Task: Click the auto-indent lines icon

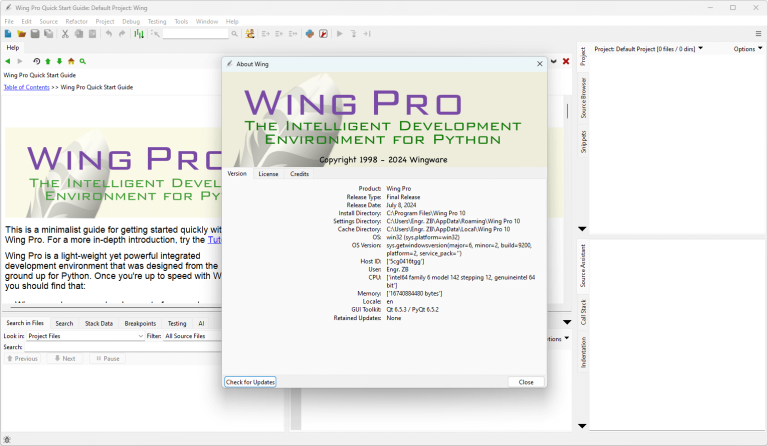Action: coord(293,34)
